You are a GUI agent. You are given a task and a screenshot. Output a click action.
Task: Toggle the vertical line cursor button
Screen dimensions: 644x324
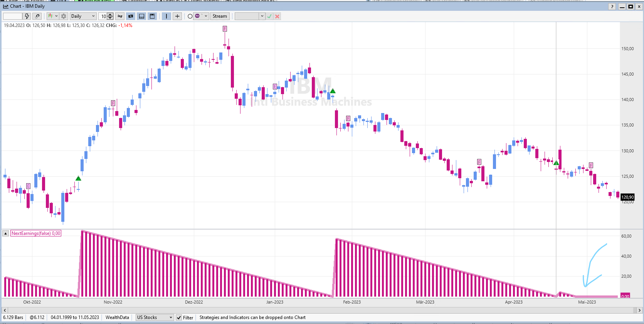click(x=166, y=16)
